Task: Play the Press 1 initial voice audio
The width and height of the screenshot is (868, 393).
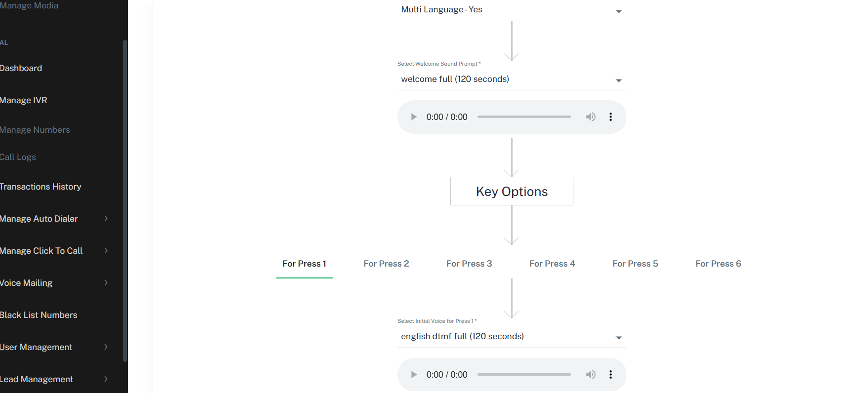Action: coord(414,375)
